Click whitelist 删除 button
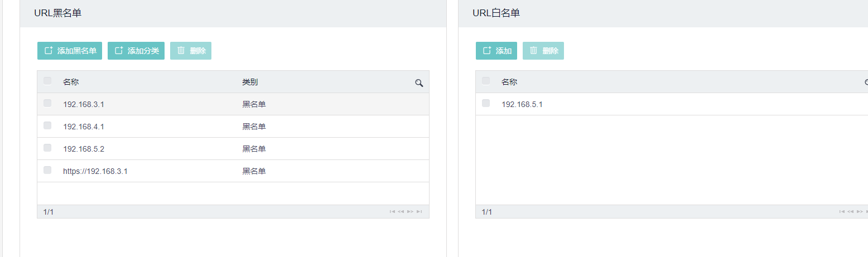This screenshot has width=868, height=257. coord(543,51)
